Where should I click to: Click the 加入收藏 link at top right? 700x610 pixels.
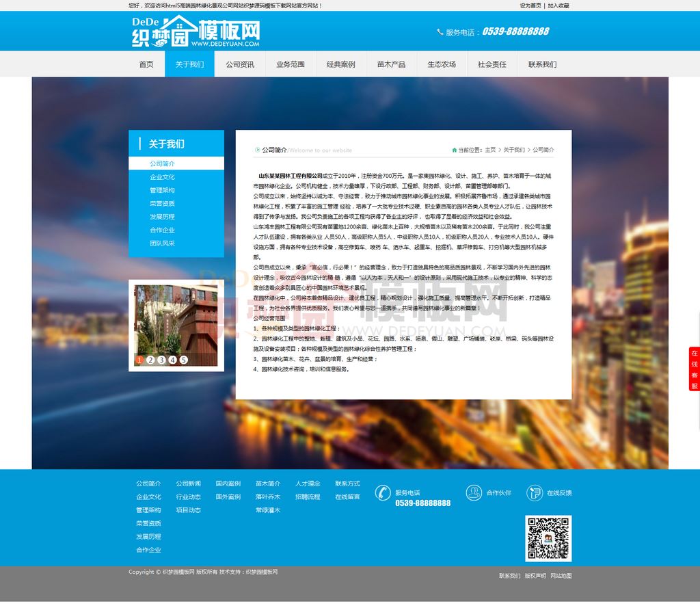click(558, 5)
